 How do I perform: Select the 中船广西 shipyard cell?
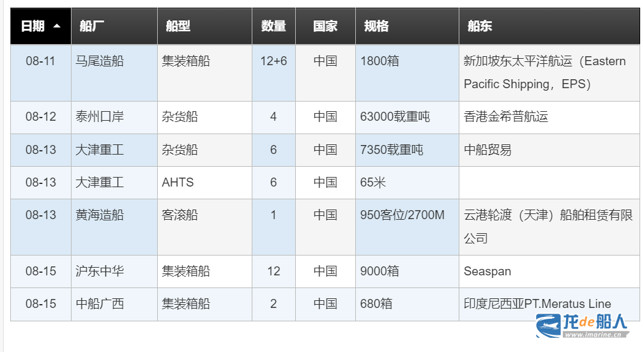click(x=114, y=304)
